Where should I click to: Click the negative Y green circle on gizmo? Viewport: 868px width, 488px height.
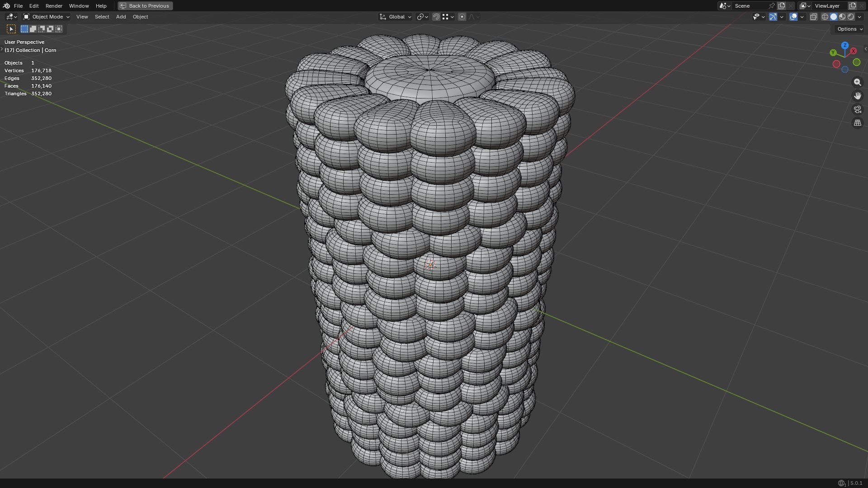[x=856, y=62]
